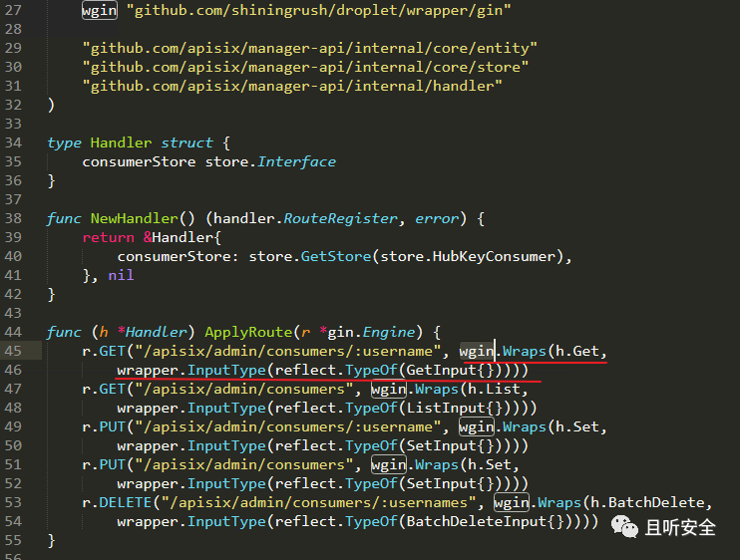Click line number 40 in the gutter
Viewport: 740px width, 560px height.
(x=13, y=256)
